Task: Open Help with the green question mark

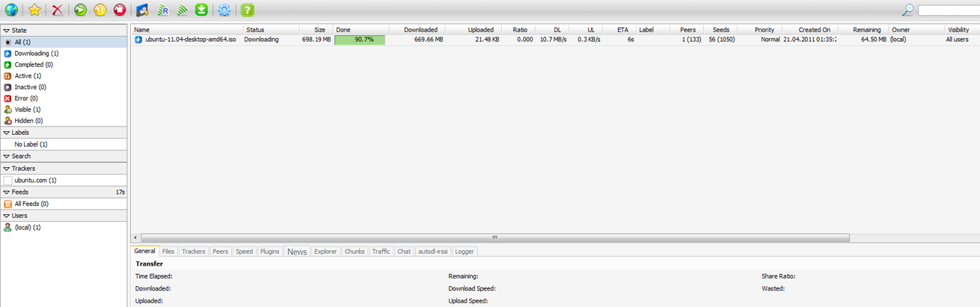Action: tap(248, 10)
